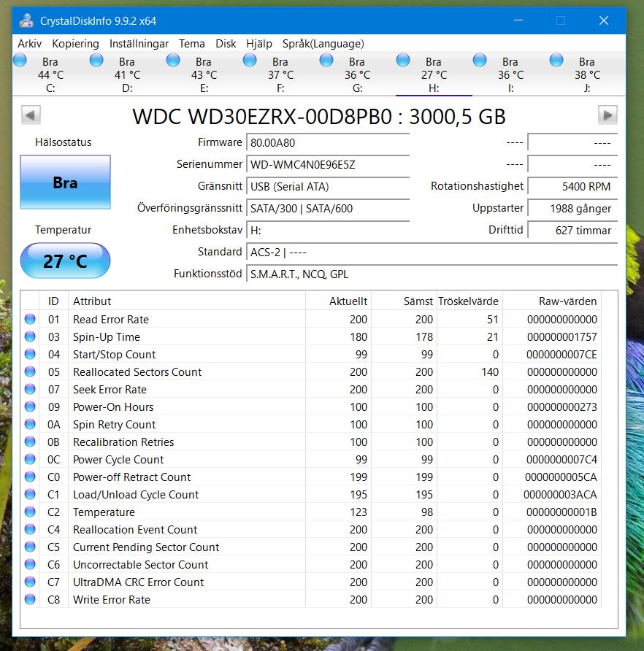
Task: Click the status orb for drive G:
Action: pos(326,60)
